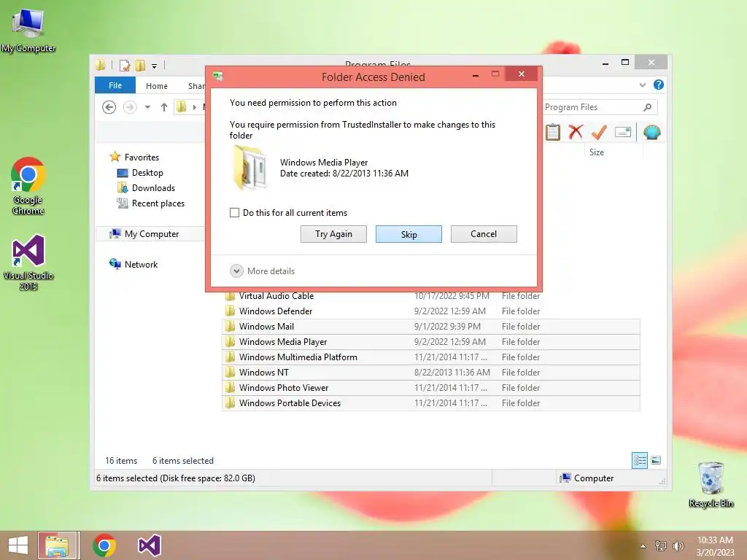Open the Recycle Bin desktop icon

coord(711,485)
